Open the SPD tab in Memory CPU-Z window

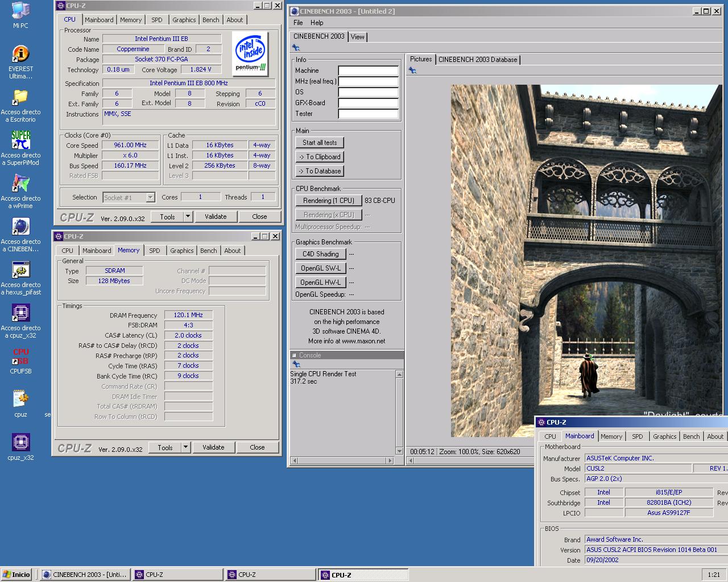155,251
